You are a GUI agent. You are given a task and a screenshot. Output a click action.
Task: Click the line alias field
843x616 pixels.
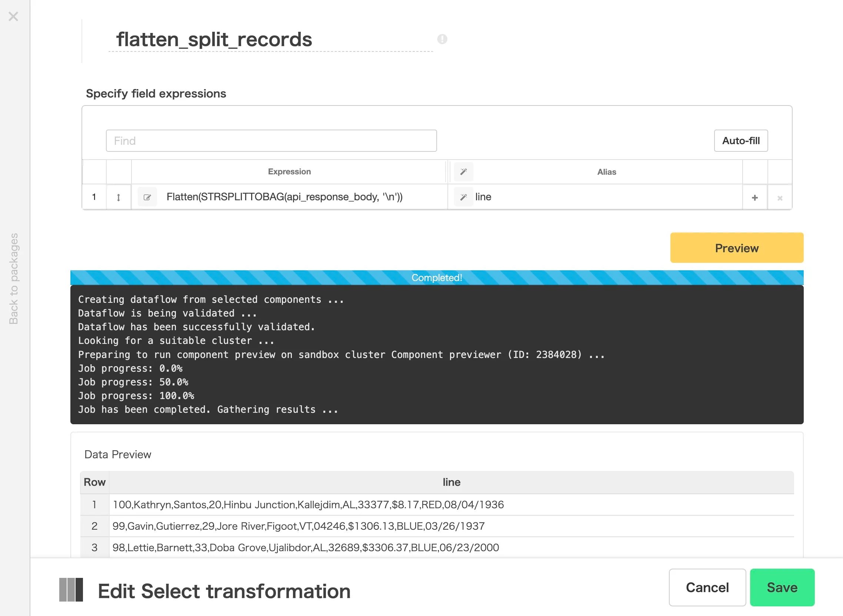tap(608, 197)
